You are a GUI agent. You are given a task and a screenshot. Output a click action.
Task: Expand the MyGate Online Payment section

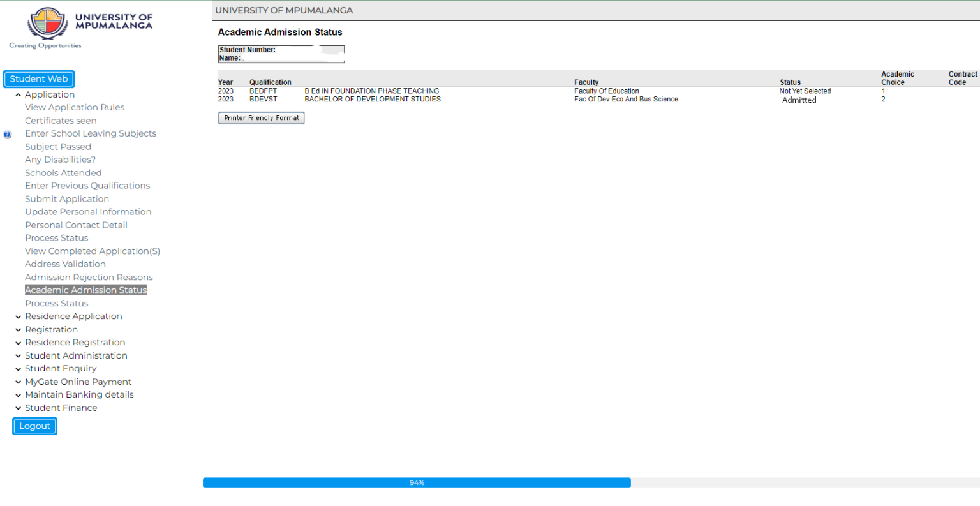(x=19, y=382)
